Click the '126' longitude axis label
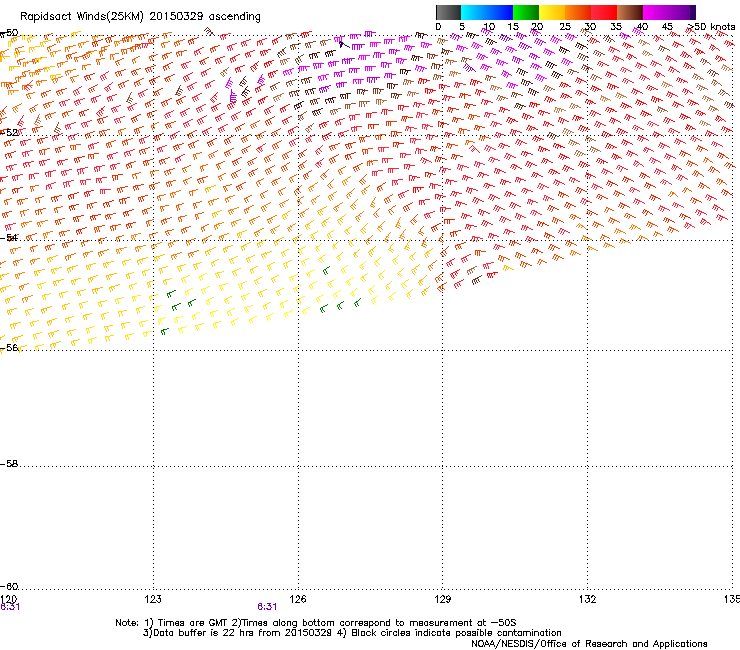 [298, 599]
